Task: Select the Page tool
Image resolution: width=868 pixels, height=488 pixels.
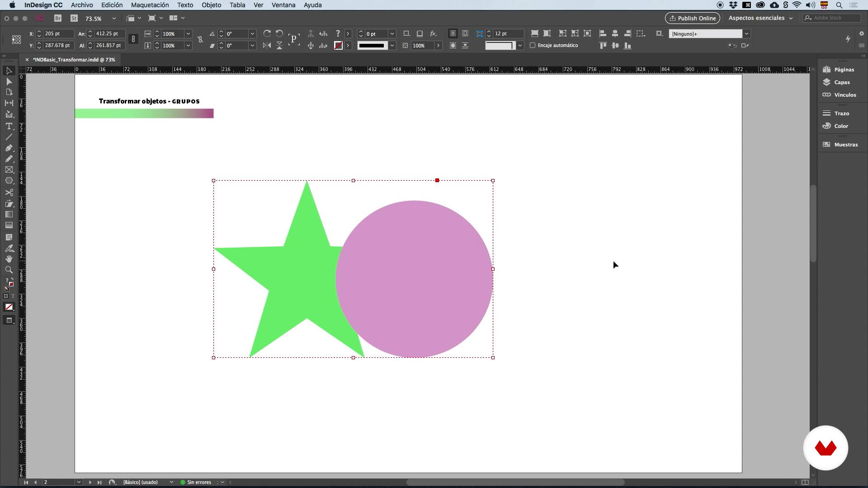Action: (x=9, y=92)
